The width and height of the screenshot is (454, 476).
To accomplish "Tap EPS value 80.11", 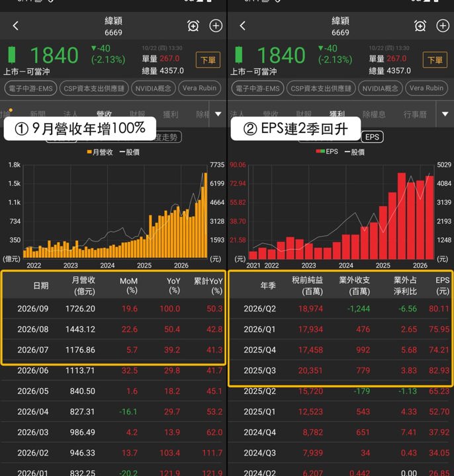I will 439,309.
